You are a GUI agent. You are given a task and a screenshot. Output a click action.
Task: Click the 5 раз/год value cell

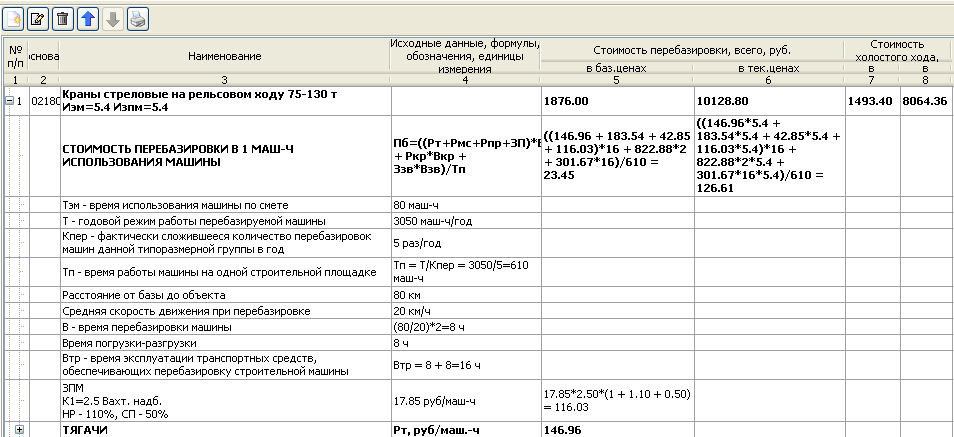point(466,243)
